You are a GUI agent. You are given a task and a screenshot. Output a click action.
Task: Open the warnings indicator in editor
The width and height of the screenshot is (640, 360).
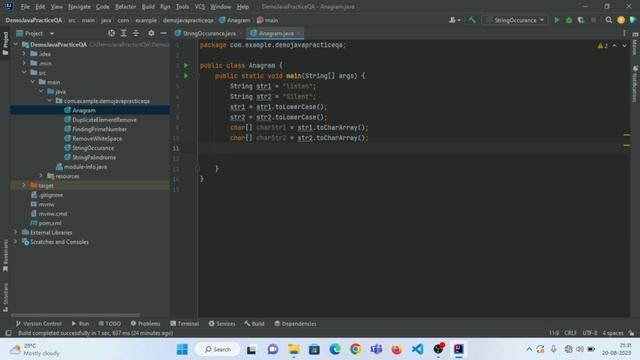(x=602, y=46)
